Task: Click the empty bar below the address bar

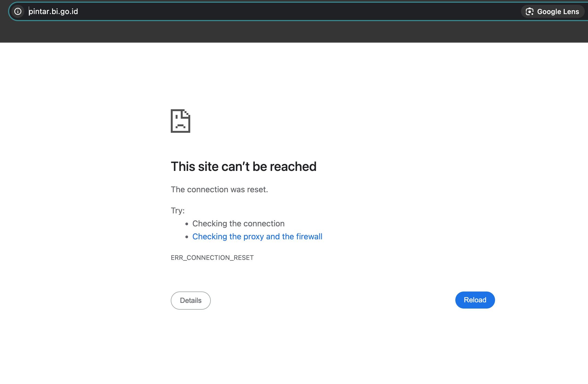Action: pyautogui.click(x=294, y=32)
